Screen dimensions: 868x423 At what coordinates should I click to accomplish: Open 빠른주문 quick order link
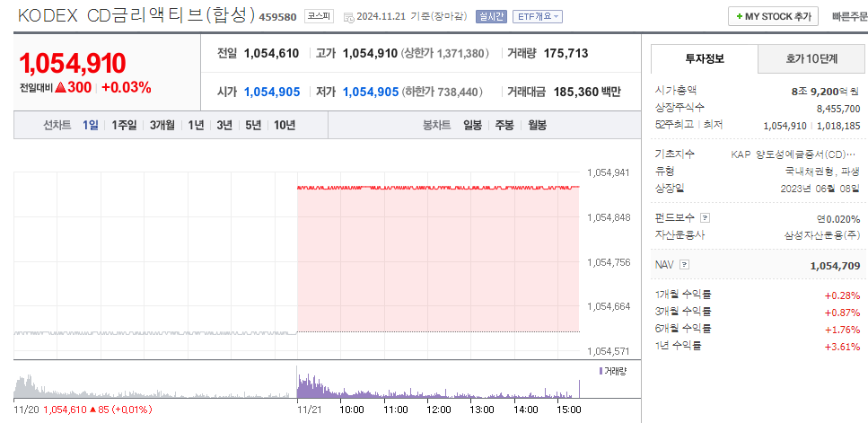click(850, 16)
